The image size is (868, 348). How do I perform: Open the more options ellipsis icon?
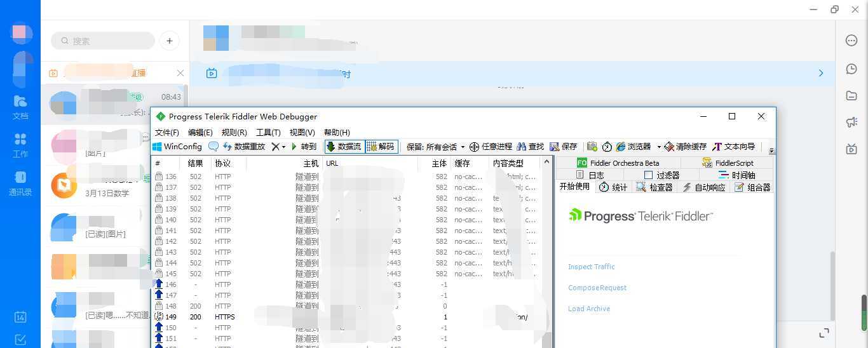[851, 41]
